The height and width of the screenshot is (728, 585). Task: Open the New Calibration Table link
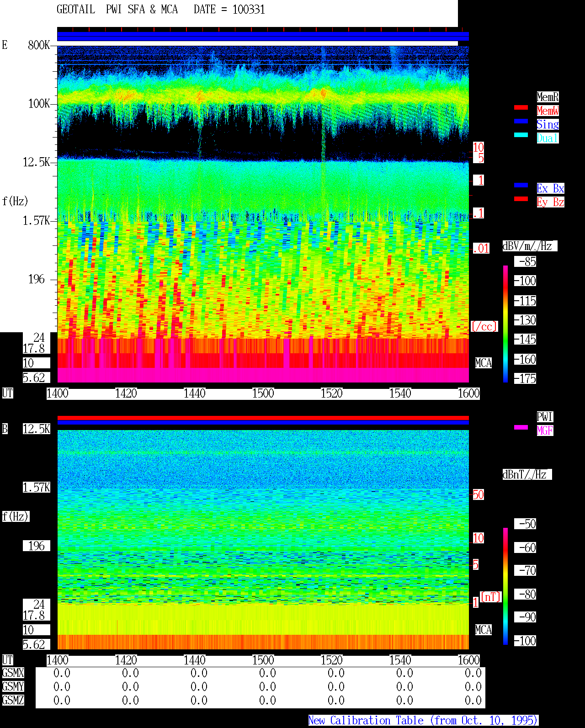click(x=423, y=721)
